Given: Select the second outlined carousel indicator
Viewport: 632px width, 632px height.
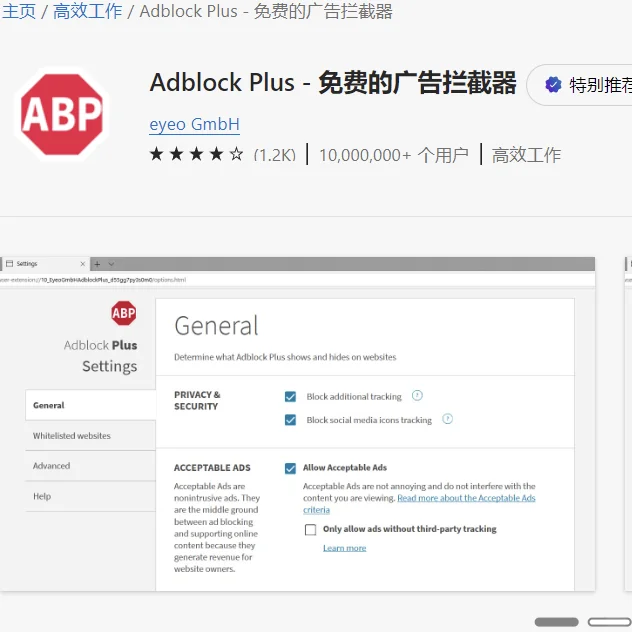Looking at the screenshot, I should click(x=609, y=622).
